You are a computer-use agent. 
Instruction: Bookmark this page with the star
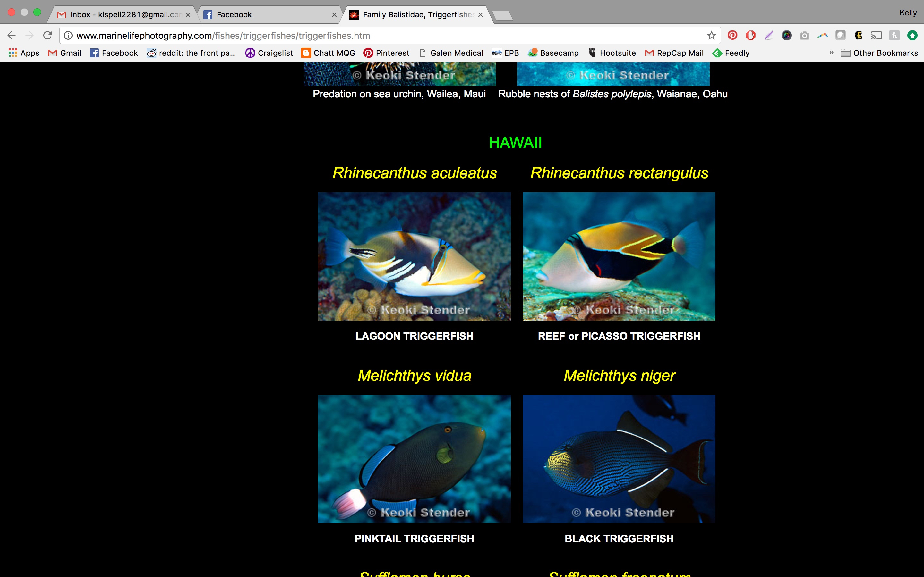[711, 36]
